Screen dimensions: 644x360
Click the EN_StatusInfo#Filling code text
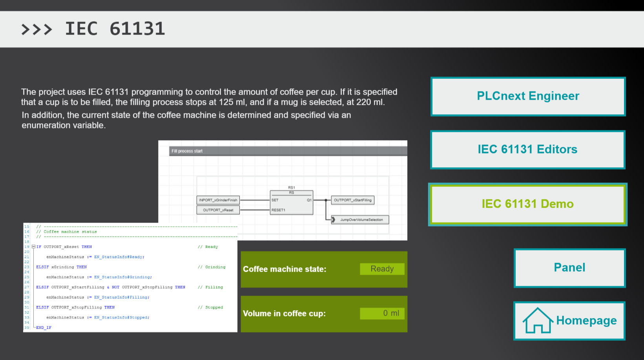[x=122, y=298]
